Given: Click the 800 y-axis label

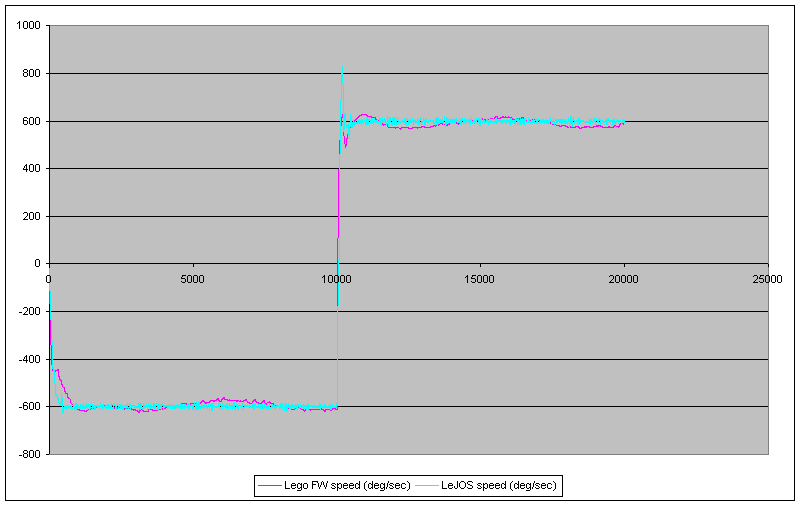Looking at the screenshot, I should pyautogui.click(x=32, y=73).
